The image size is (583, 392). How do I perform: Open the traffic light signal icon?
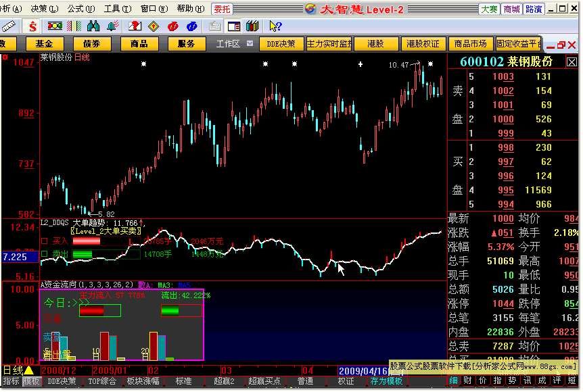tap(55, 26)
